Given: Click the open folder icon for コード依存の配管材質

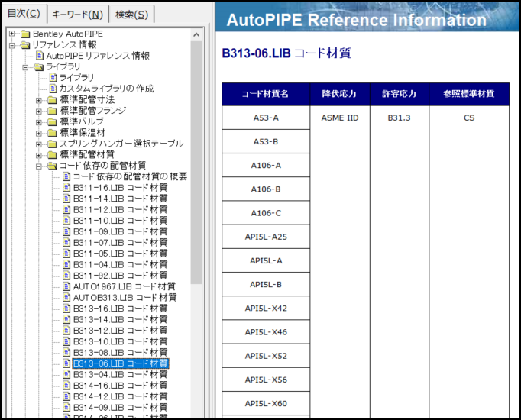Looking at the screenshot, I should pyautogui.click(x=52, y=166).
